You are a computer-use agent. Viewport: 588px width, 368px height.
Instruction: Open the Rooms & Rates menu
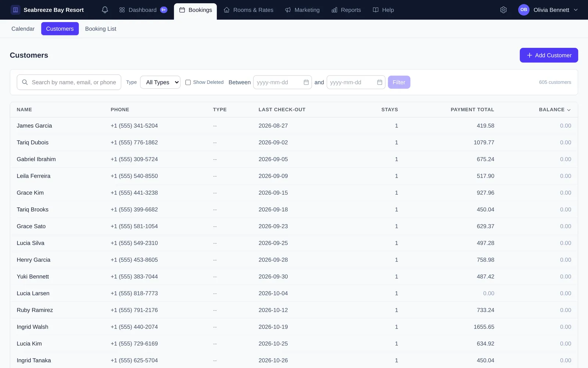point(249,10)
